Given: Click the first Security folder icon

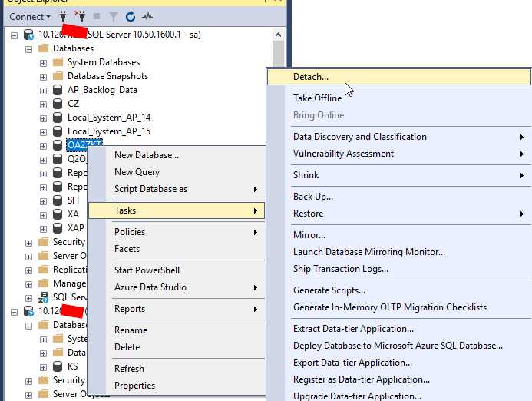Looking at the screenshot, I should click(44, 242).
